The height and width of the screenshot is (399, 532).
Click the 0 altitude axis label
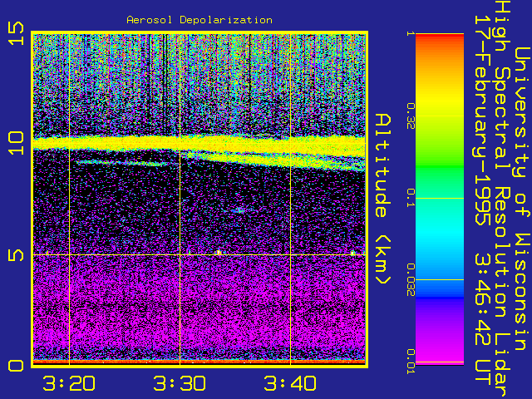pyautogui.click(x=17, y=366)
